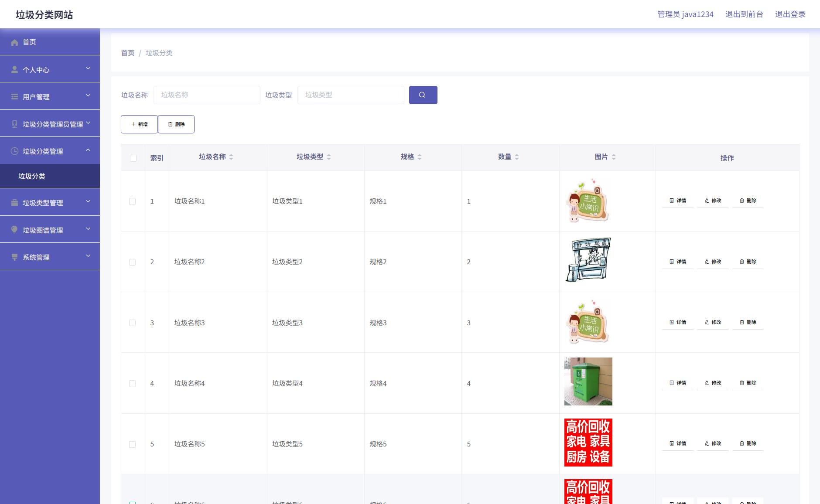
Task: Open 详情 for row 垃圾名称1
Action: [678, 201]
